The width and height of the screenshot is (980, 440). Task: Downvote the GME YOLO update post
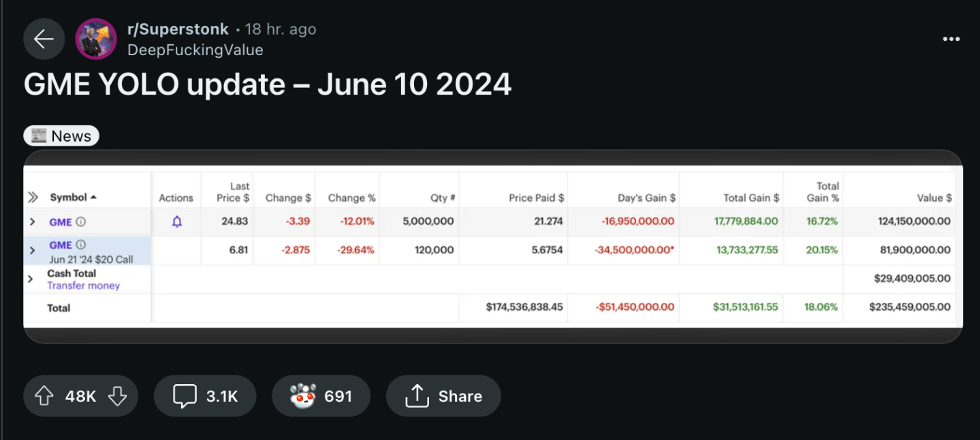117,396
